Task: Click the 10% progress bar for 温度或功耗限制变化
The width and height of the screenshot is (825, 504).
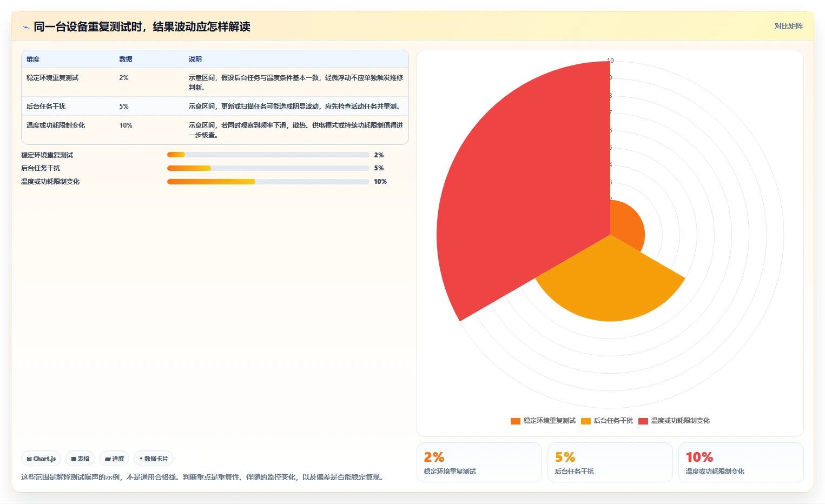Action: point(268,182)
